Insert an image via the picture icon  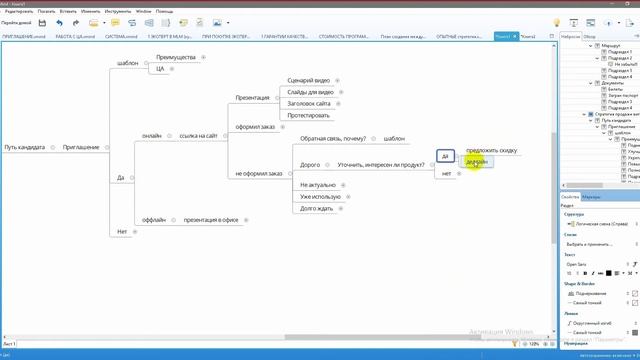point(217,23)
